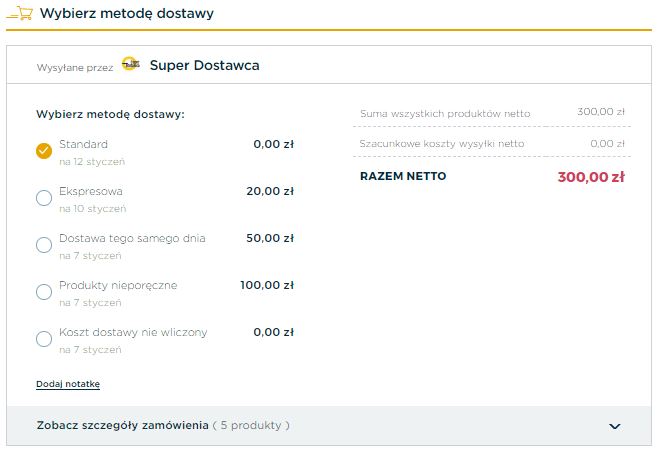Click the 20,00 zł express delivery price

pos(270,191)
